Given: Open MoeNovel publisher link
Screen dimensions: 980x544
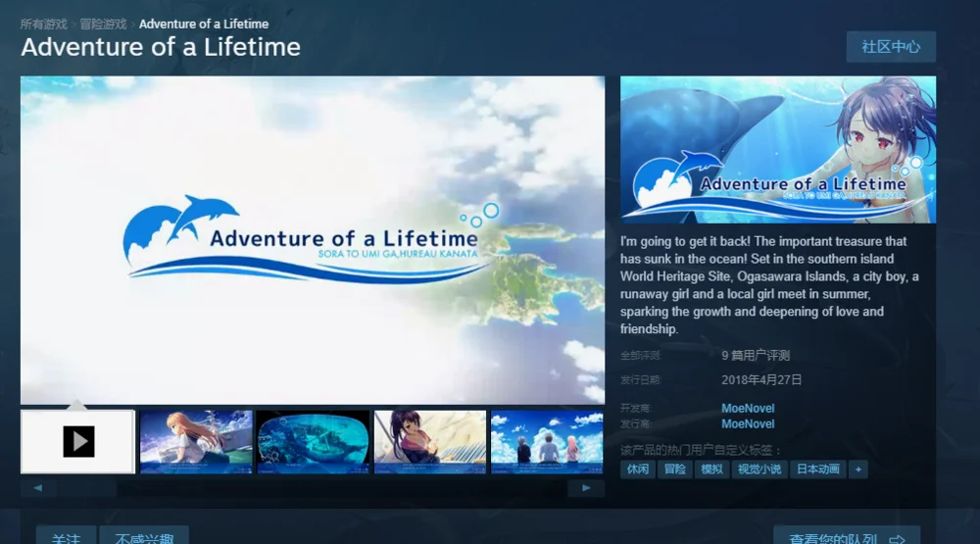Looking at the screenshot, I should click(x=748, y=424).
